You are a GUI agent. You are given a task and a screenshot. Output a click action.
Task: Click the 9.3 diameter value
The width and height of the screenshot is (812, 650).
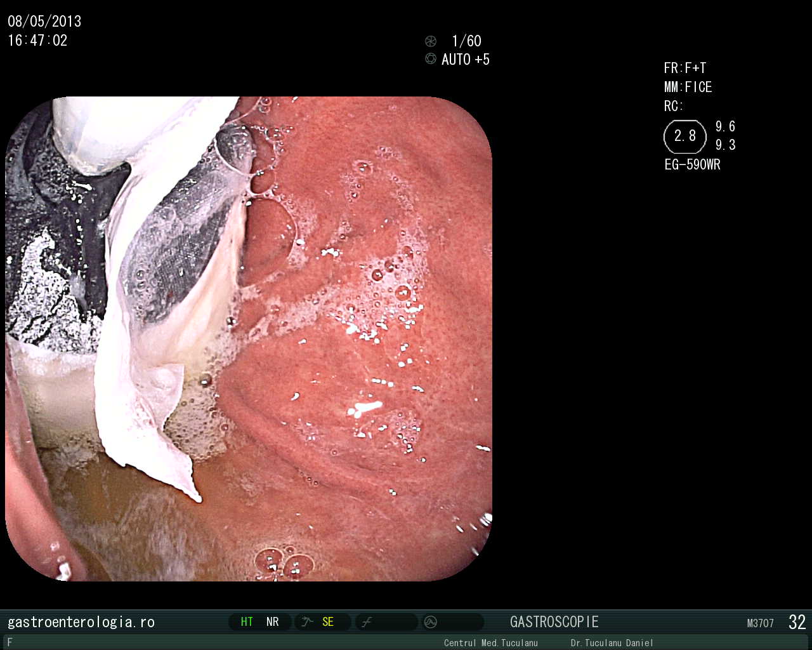tap(726, 145)
